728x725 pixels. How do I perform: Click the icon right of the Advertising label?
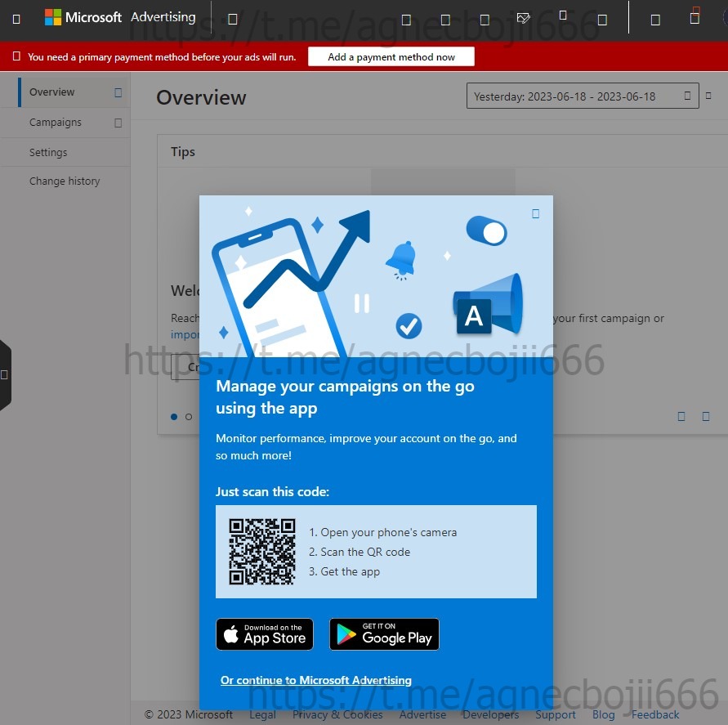coord(233,19)
